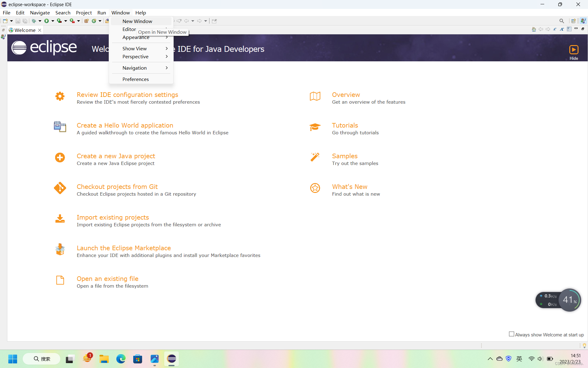Click the Hide welcome page button
The width and height of the screenshot is (588, 368).
574,52
